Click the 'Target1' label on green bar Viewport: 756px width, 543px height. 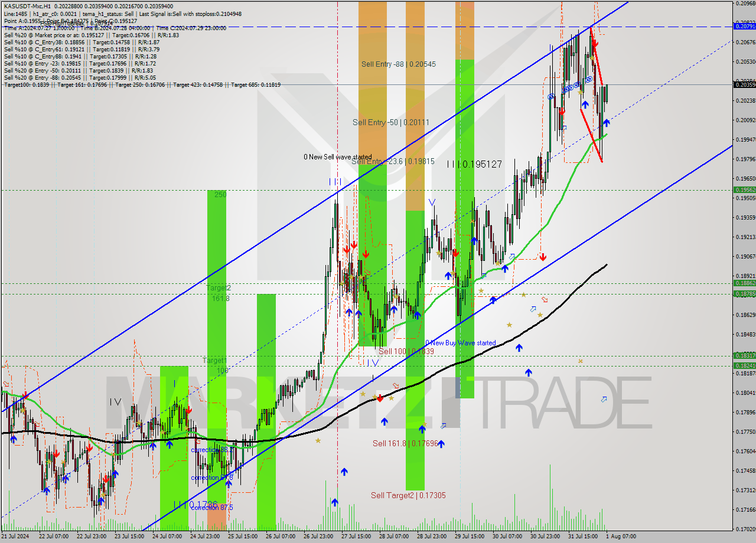[x=214, y=360]
